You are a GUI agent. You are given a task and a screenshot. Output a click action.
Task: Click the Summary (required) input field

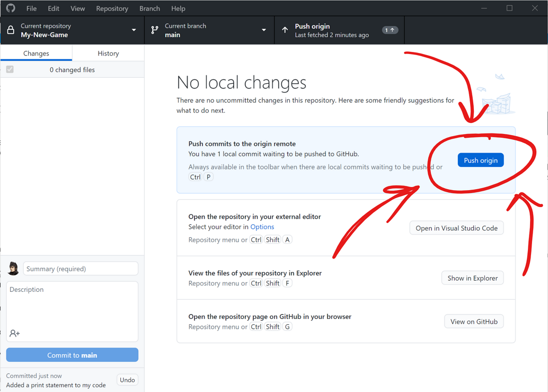[81, 269]
